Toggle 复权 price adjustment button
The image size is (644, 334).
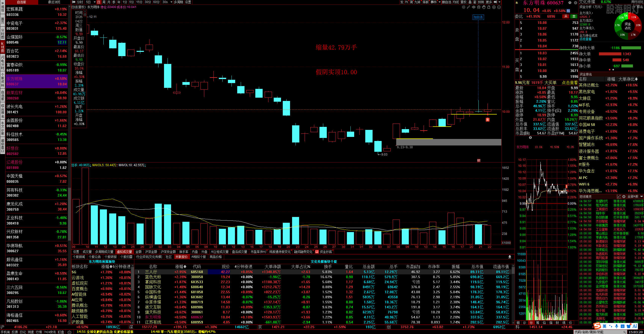464,2
